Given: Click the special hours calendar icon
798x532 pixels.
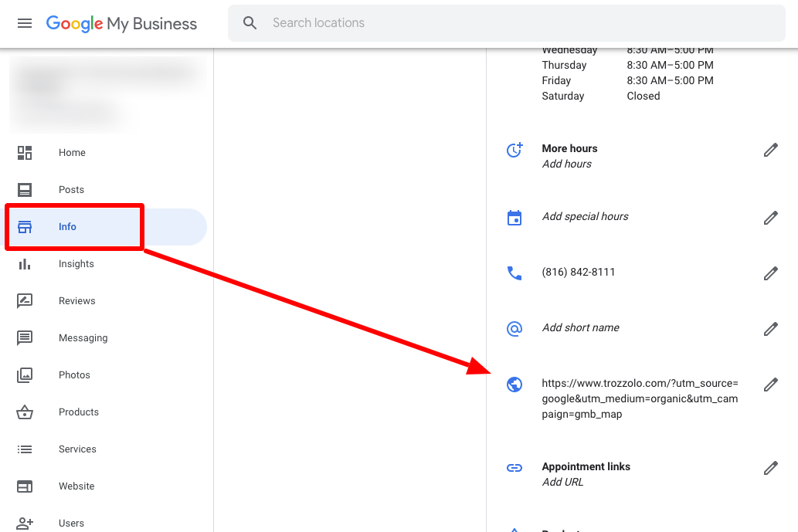Looking at the screenshot, I should click(514, 218).
